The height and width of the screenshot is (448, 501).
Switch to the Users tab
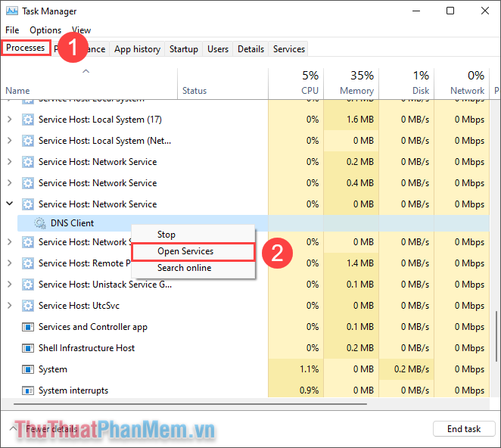point(218,49)
